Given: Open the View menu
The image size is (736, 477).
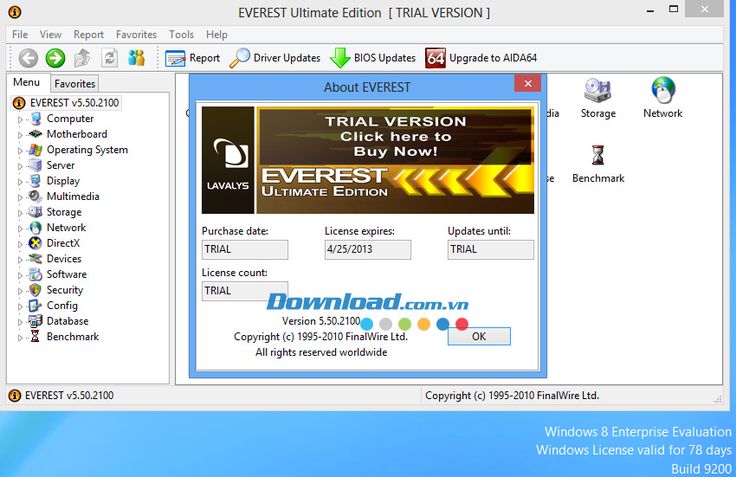Looking at the screenshot, I should pos(50,34).
